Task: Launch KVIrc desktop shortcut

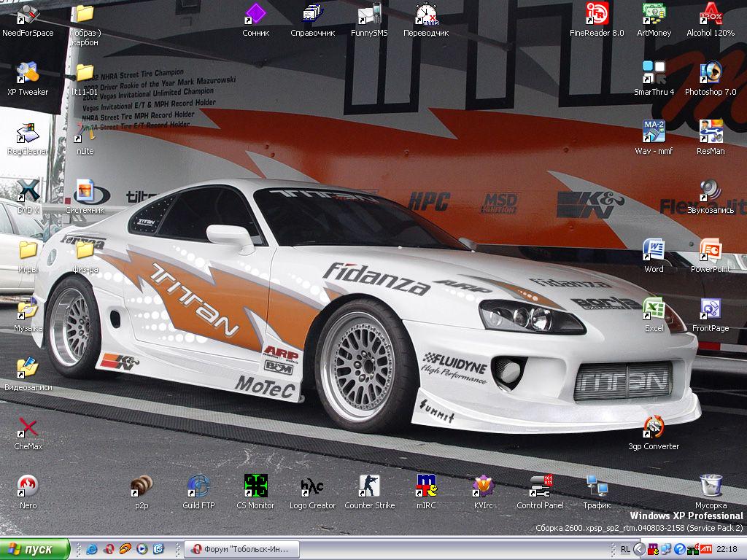Action: pos(483,493)
